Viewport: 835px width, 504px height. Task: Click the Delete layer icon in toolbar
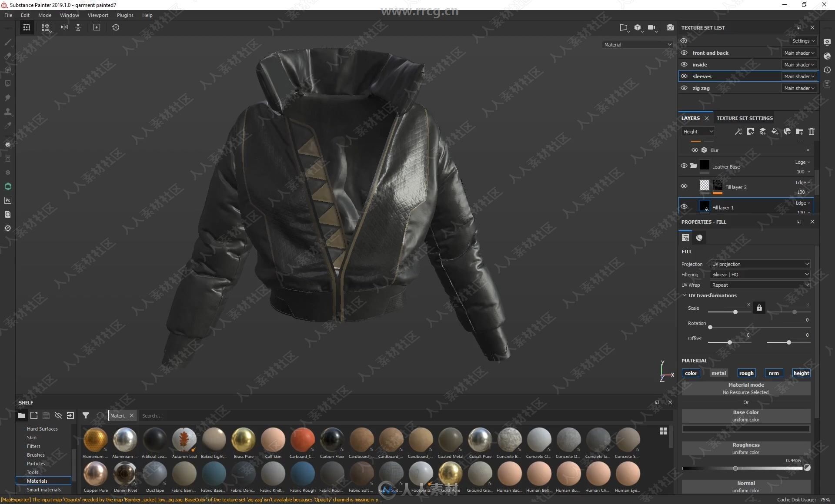point(810,131)
